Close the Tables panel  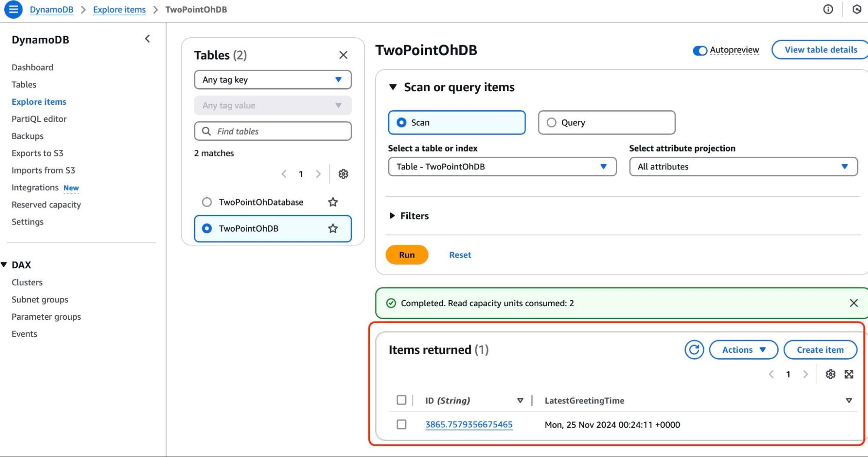(x=343, y=55)
